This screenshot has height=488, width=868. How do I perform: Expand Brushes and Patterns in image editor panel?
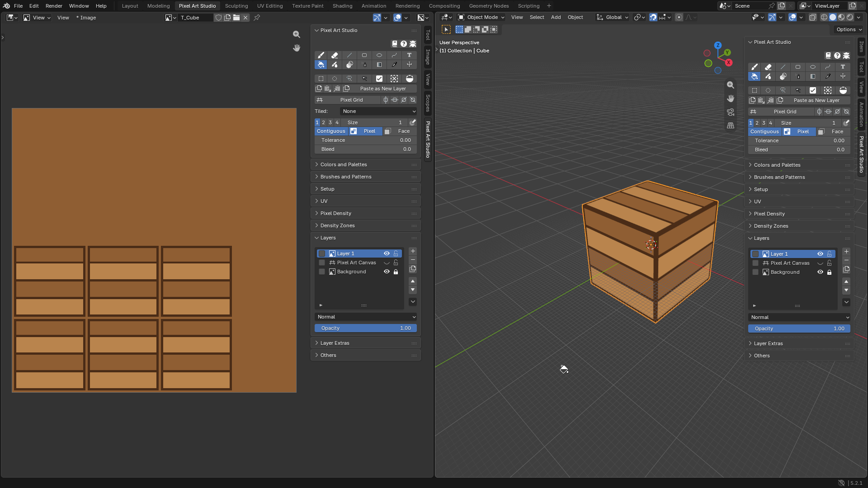click(365, 177)
